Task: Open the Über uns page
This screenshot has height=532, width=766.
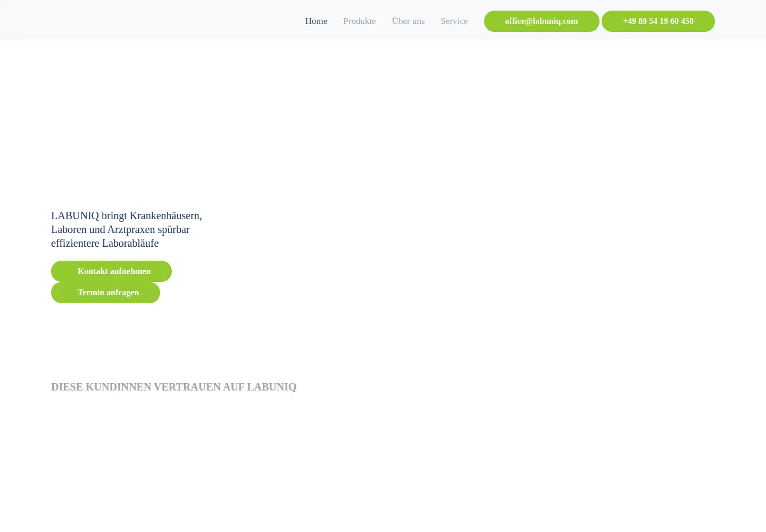Action: pyautogui.click(x=408, y=21)
